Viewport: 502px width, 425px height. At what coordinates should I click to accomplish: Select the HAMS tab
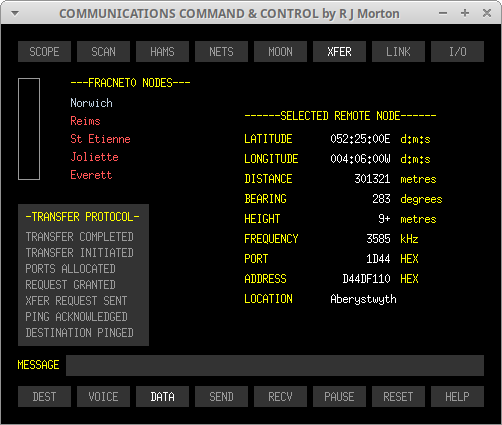coord(162,52)
